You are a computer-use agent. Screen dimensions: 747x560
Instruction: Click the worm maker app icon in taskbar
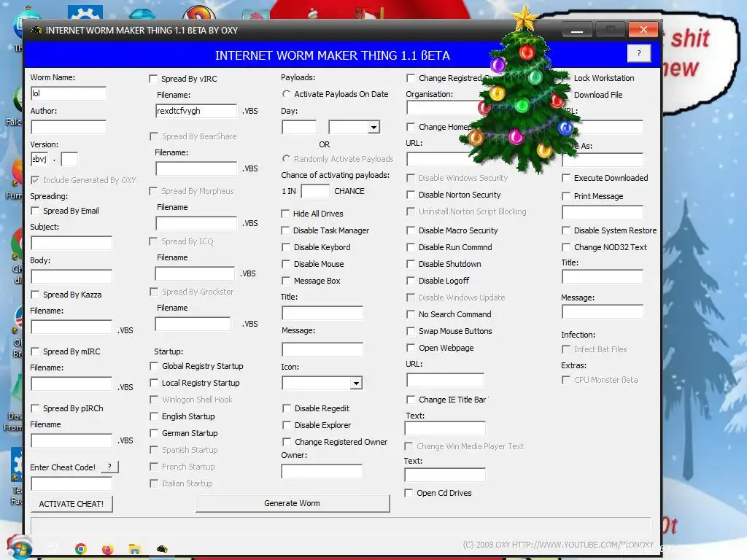tap(162, 549)
